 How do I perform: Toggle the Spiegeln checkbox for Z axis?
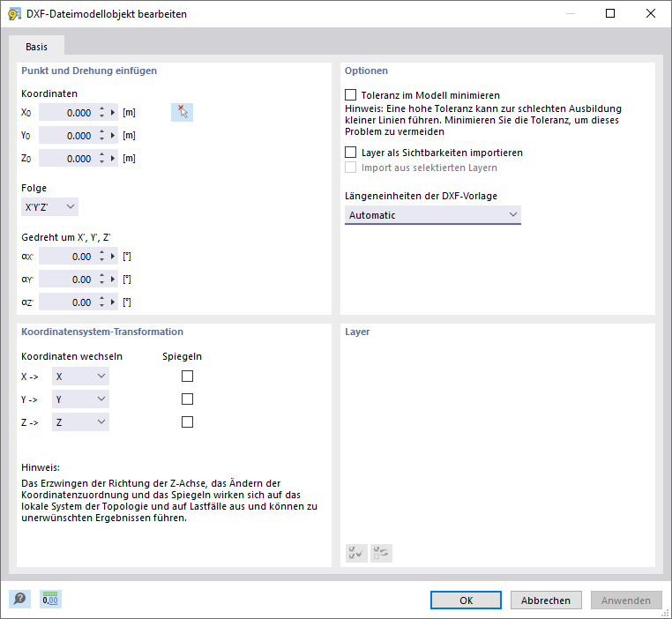pos(187,422)
